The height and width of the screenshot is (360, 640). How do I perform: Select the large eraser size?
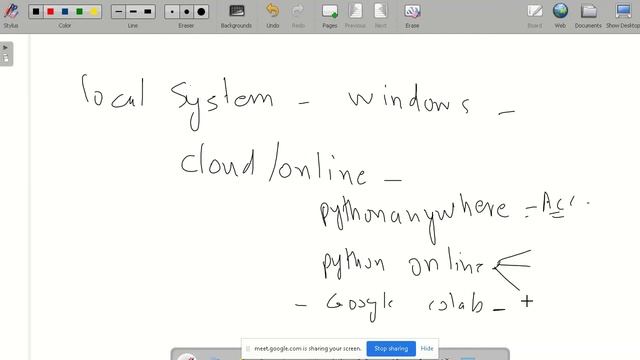[x=201, y=11]
